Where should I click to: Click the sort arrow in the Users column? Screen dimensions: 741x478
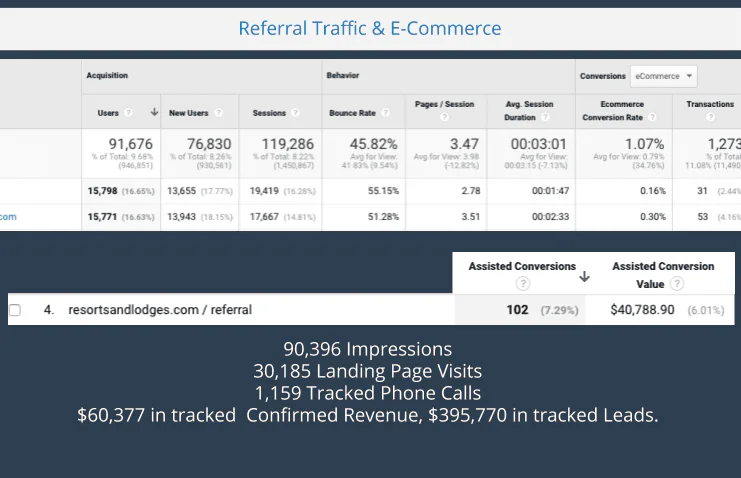pyautogui.click(x=154, y=112)
